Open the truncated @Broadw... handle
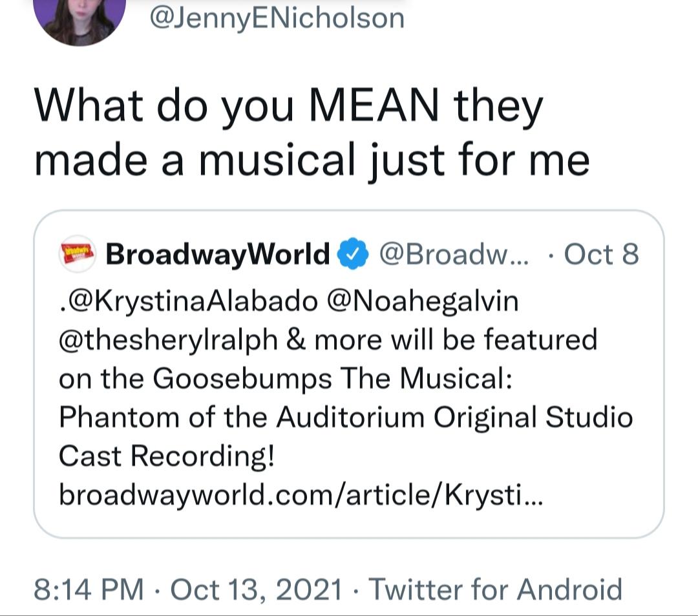The height and width of the screenshot is (616, 698). point(454,255)
